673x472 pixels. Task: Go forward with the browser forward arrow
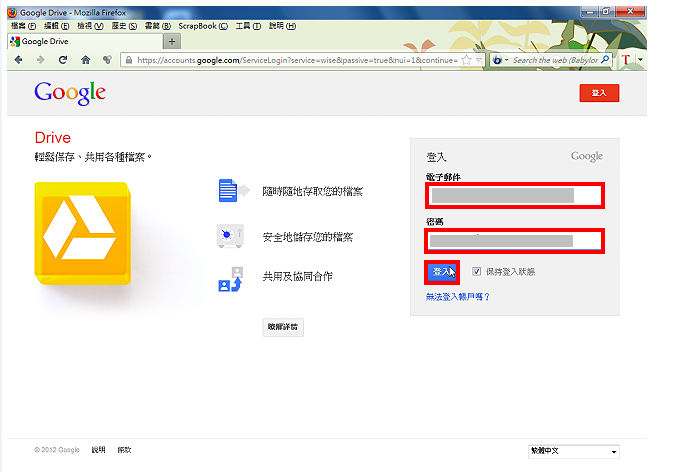point(41,60)
